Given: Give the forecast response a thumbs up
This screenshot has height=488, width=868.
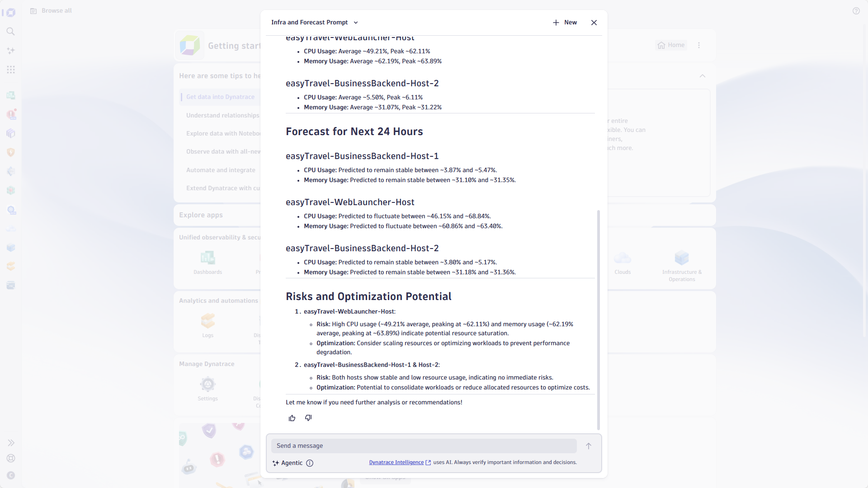Looking at the screenshot, I should (292, 418).
